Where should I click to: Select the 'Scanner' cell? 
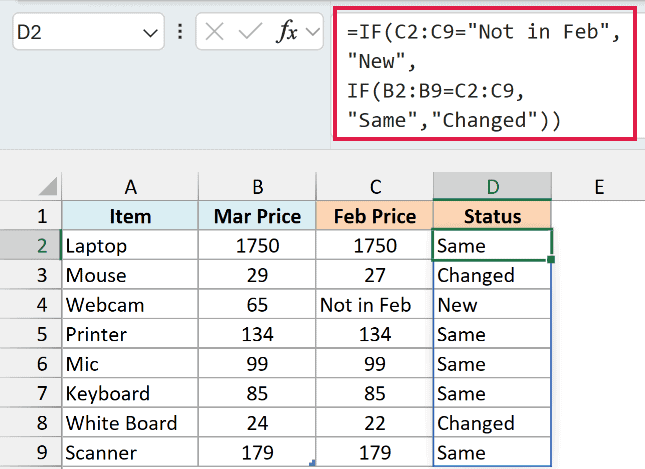tap(130, 452)
